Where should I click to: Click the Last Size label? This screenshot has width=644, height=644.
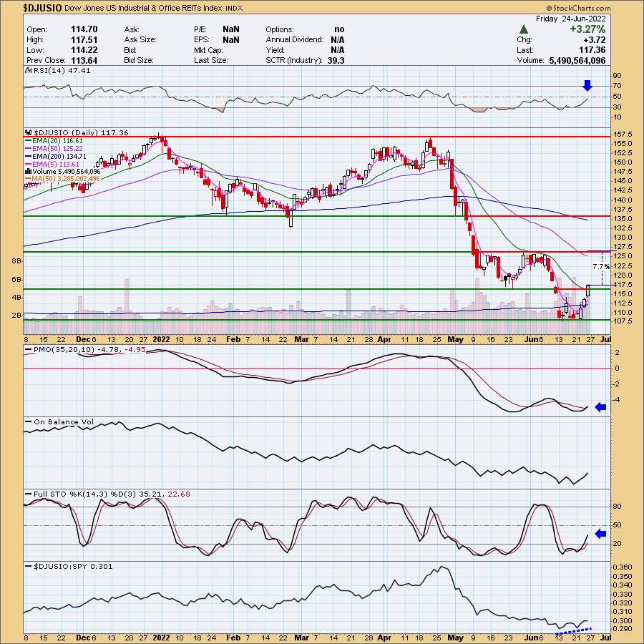[210, 60]
